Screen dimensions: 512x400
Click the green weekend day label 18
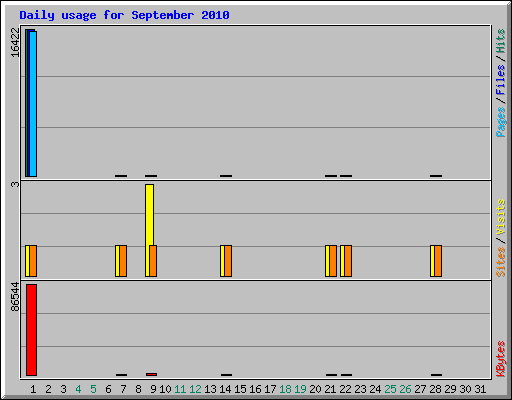(x=285, y=389)
